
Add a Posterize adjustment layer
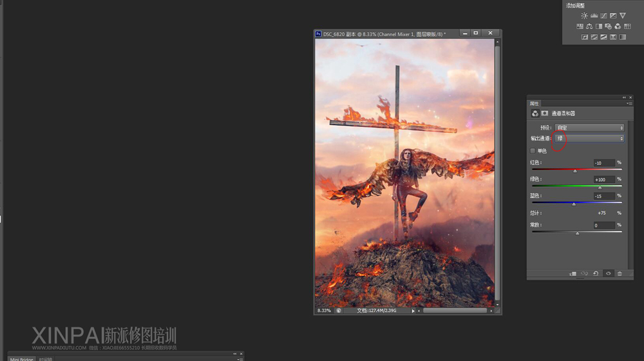click(x=594, y=37)
